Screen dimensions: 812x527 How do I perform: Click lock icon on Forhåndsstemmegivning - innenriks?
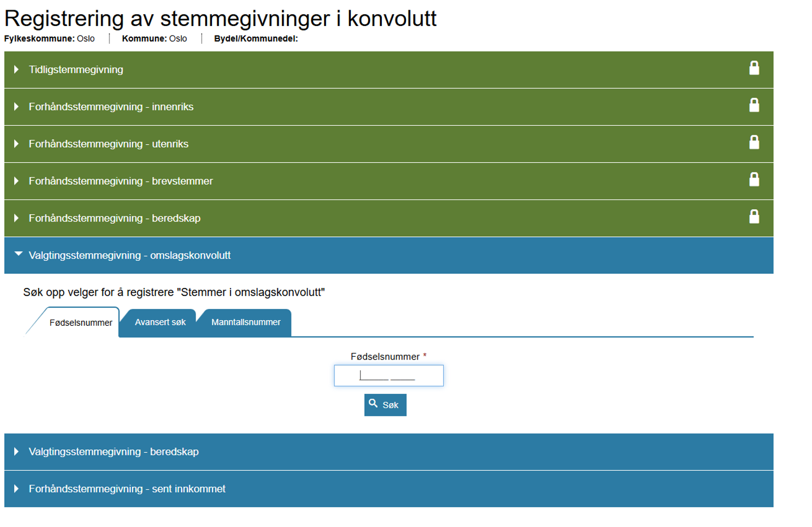pyautogui.click(x=754, y=105)
